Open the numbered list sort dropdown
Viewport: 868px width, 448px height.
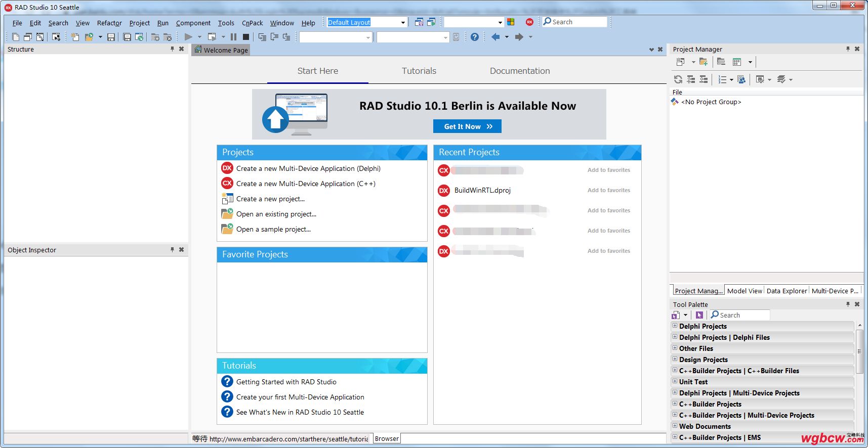731,79
